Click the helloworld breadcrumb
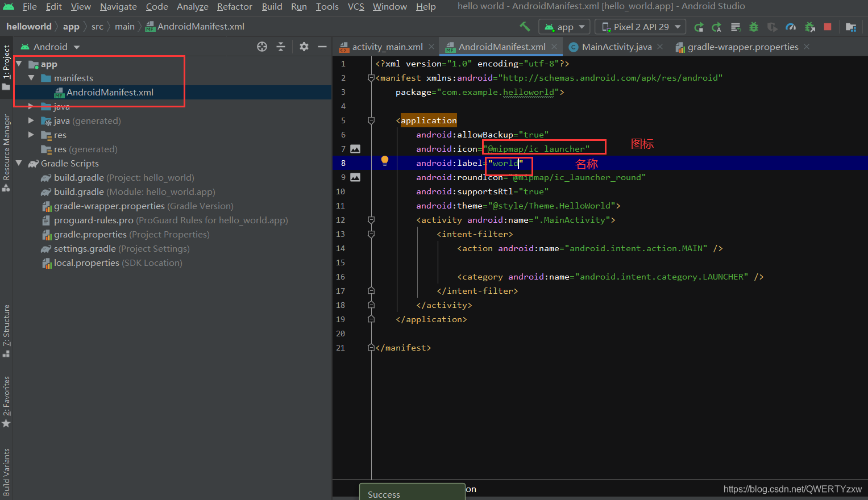The image size is (868, 500). click(x=29, y=26)
